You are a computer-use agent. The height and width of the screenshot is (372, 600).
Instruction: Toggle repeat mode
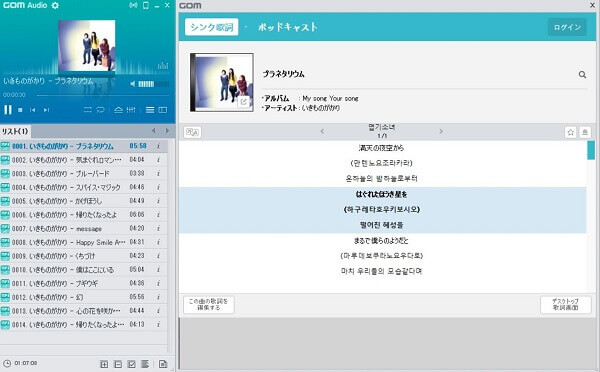click(x=101, y=110)
